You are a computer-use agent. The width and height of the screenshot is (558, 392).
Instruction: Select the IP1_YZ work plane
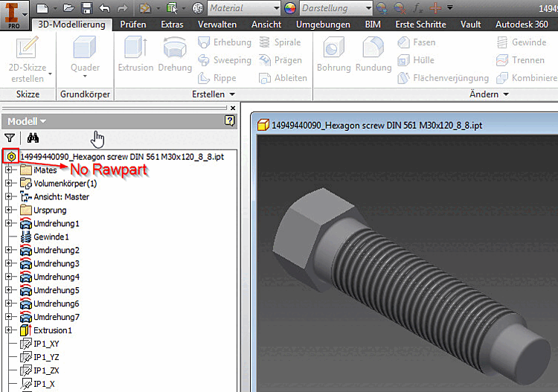pyautogui.click(x=39, y=357)
